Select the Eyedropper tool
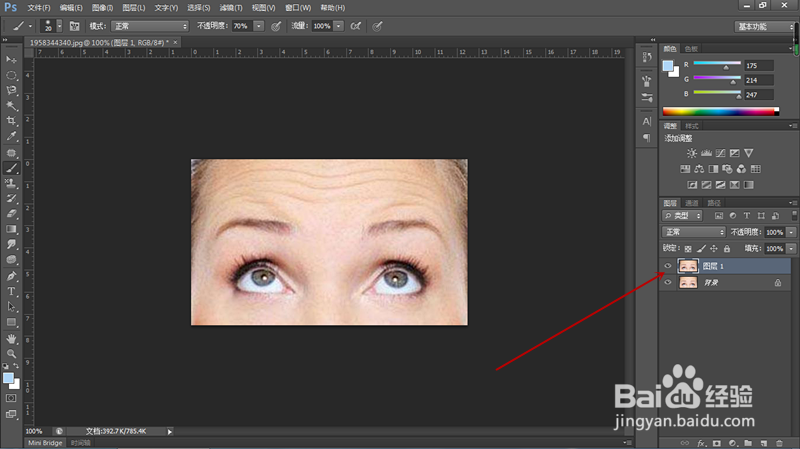This screenshot has height=449, width=800. tap(11, 136)
